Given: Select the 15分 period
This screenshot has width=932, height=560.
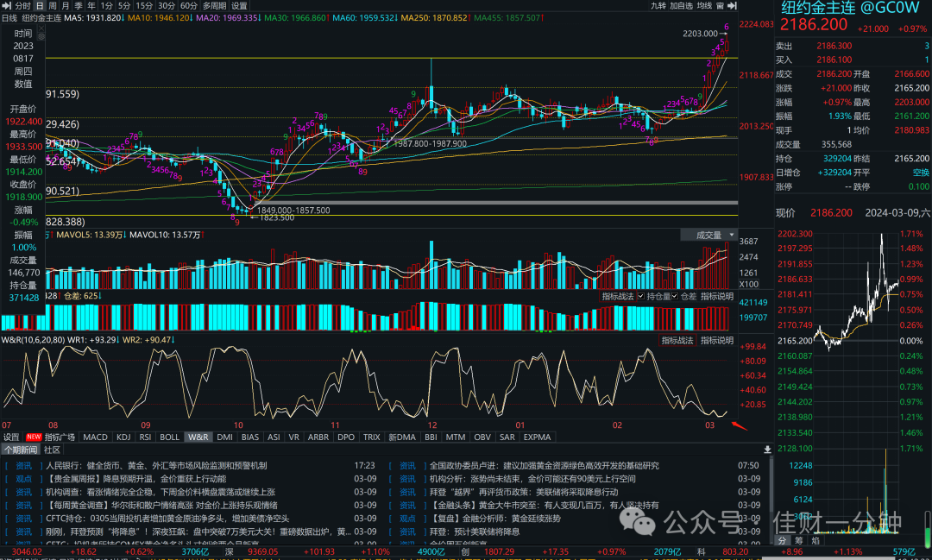Looking at the screenshot, I should click(x=144, y=5).
